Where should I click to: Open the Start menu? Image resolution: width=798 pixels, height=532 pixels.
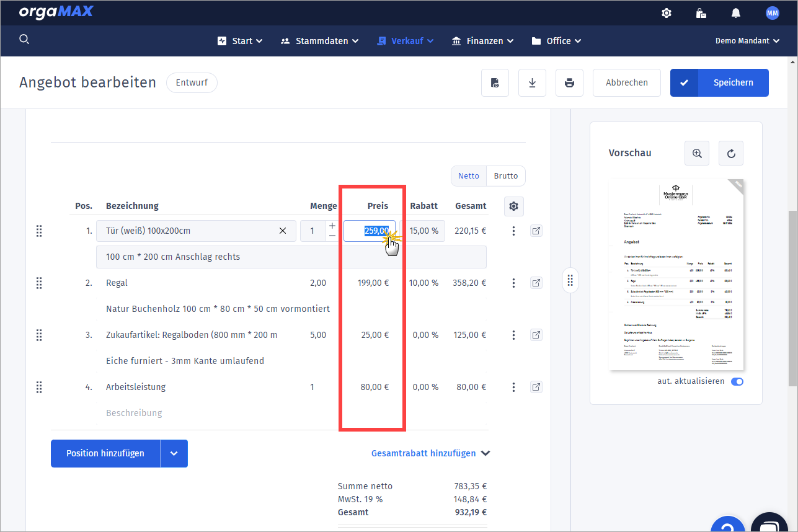click(x=240, y=41)
